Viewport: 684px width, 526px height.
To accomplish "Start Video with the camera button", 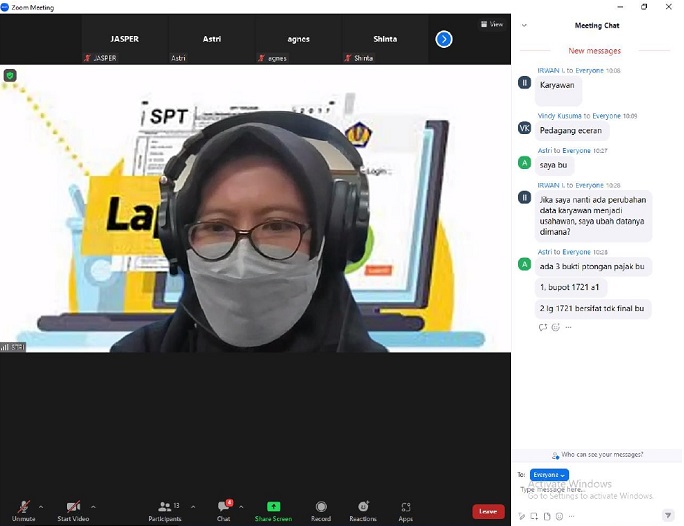I will coord(72,510).
